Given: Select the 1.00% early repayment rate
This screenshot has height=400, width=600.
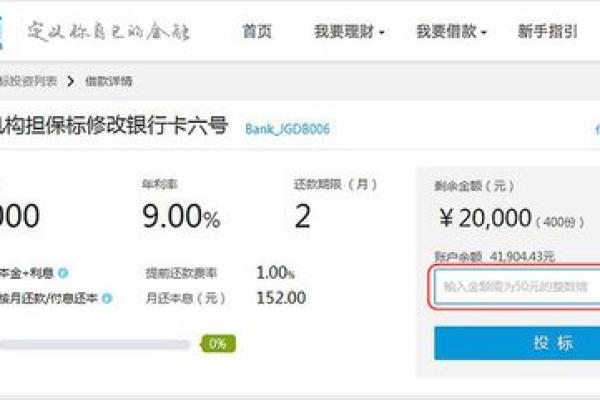Looking at the screenshot, I should tap(276, 273).
